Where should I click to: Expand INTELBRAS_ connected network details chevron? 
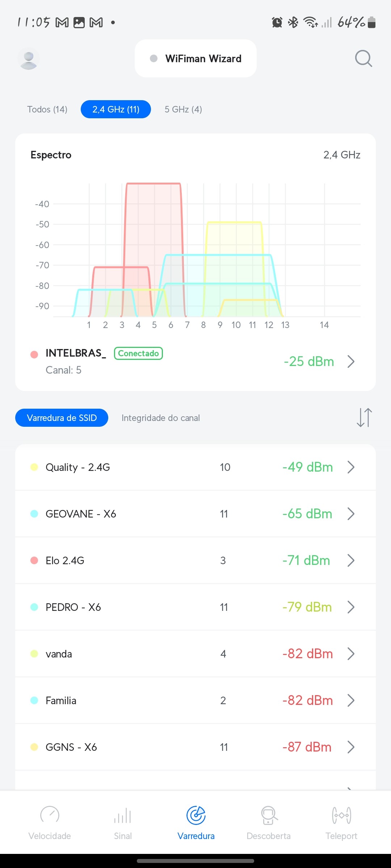point(350,361)
